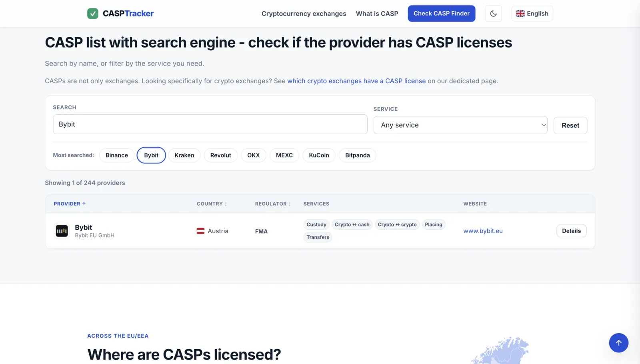Click the Check CASP Finder button
The image size is (640, 364).
442,14
